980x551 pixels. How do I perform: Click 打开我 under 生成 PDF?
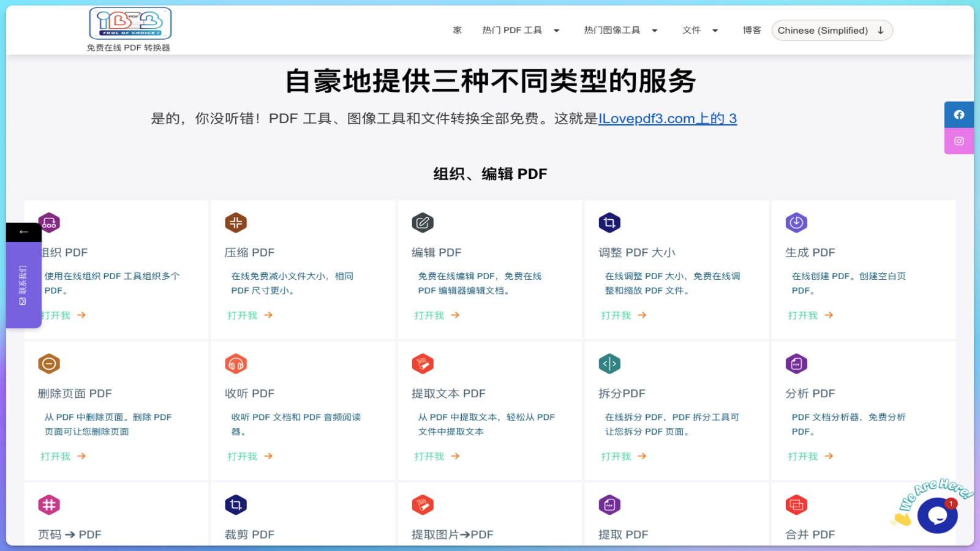(x=803, y=315)
